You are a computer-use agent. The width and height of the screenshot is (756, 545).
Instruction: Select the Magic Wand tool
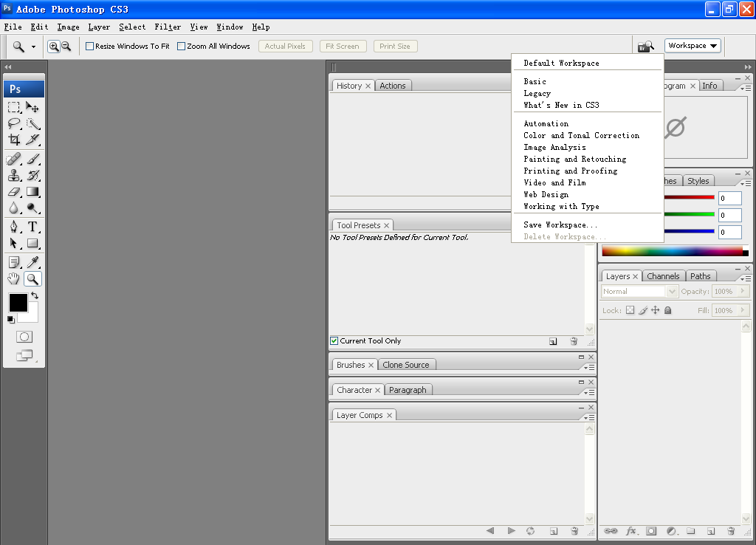[32, 123]
